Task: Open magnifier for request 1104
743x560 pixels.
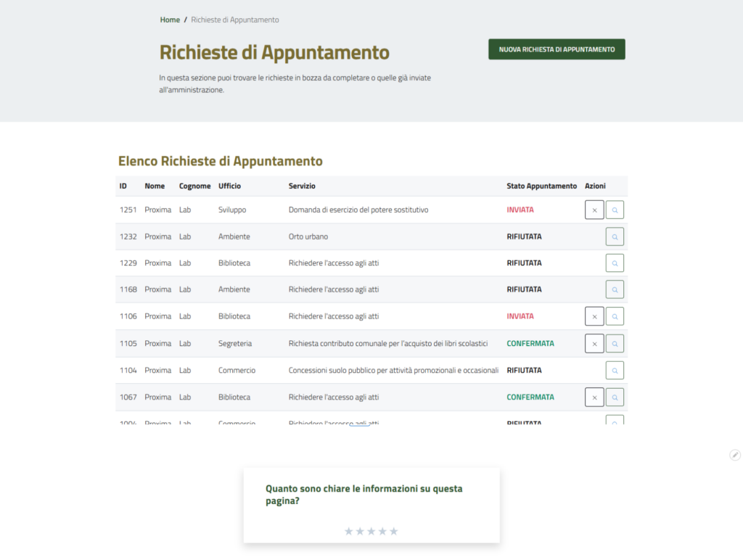Action: click(615, 371)
